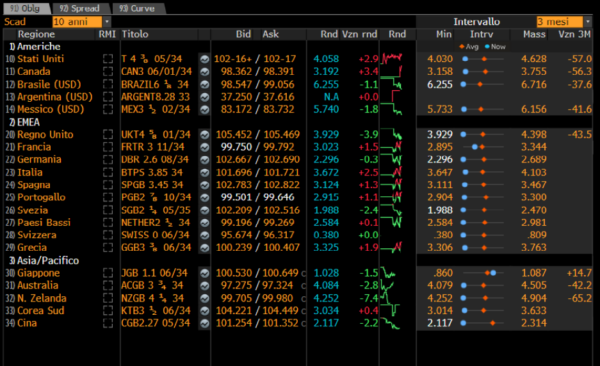The width and height of the screenshot is (600, 366).
Task: Open chart icon for GGB3 06/34
Action: 205,248
